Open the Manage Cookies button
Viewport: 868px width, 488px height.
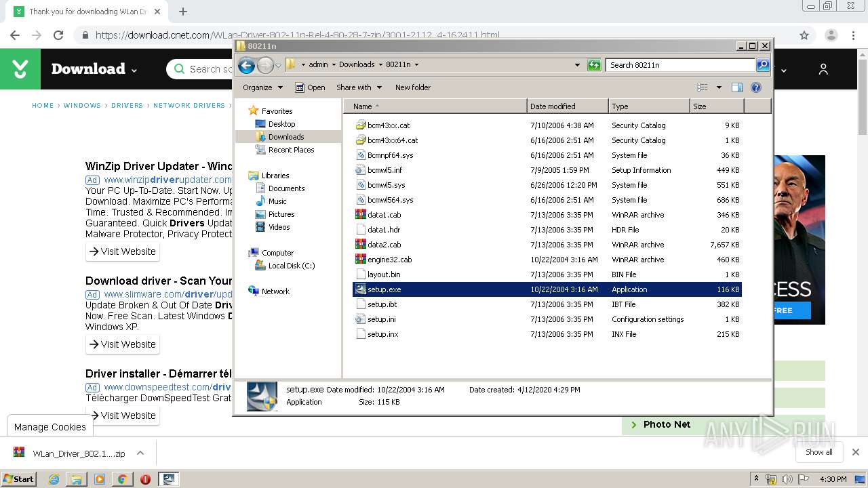pos(50,427)
